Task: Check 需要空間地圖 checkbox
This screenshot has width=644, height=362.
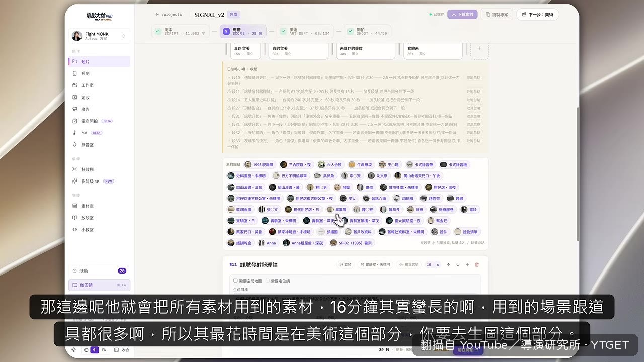Action: (x=235, y=281)
